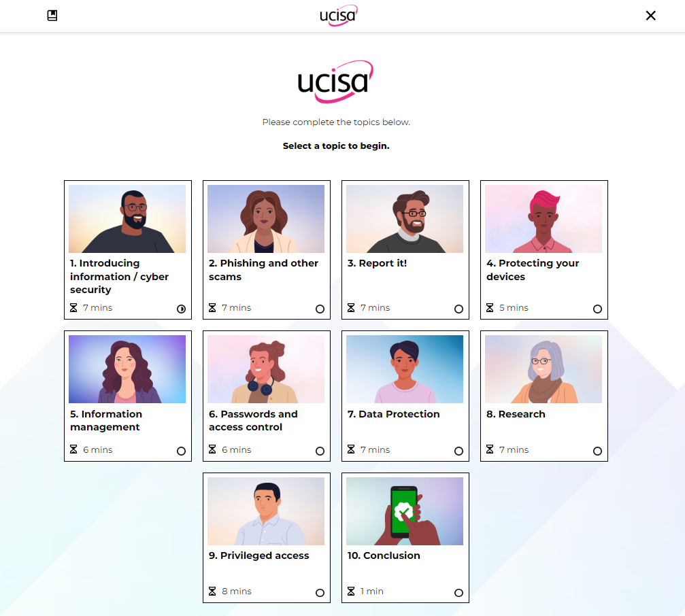Screen dimensions: 685x616
Task: Click the empty progress circle on Conclusion card
Action: click(x=458, y=593)
